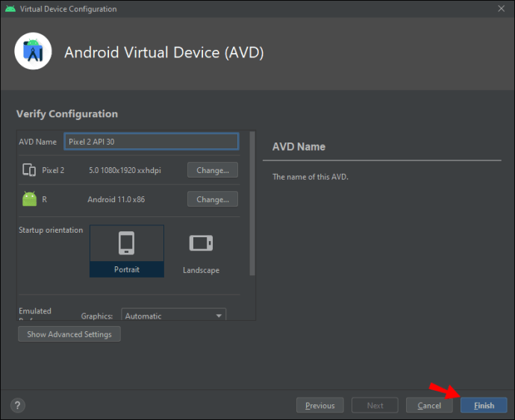This screenshot has width=515, height=420.
Task: Click the 'AVD Name' help panel heading
Action: click(x=299, y=146)
